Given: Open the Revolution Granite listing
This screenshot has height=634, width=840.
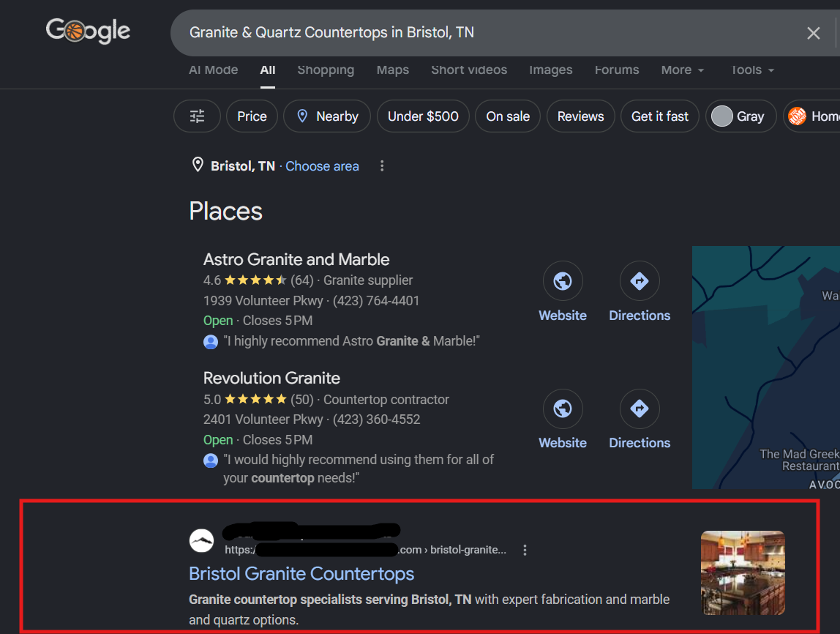Looking at the screenshot, I should pyautogui.click(x=271, y=378).
